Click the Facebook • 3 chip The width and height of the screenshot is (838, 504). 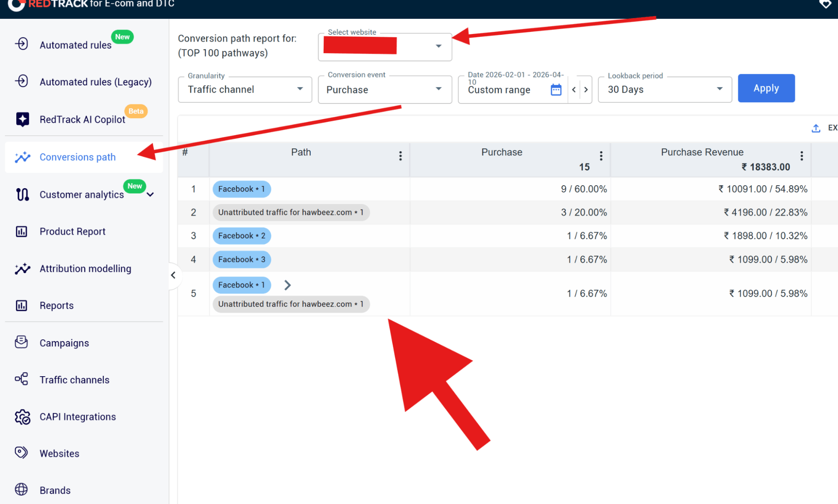241,259
